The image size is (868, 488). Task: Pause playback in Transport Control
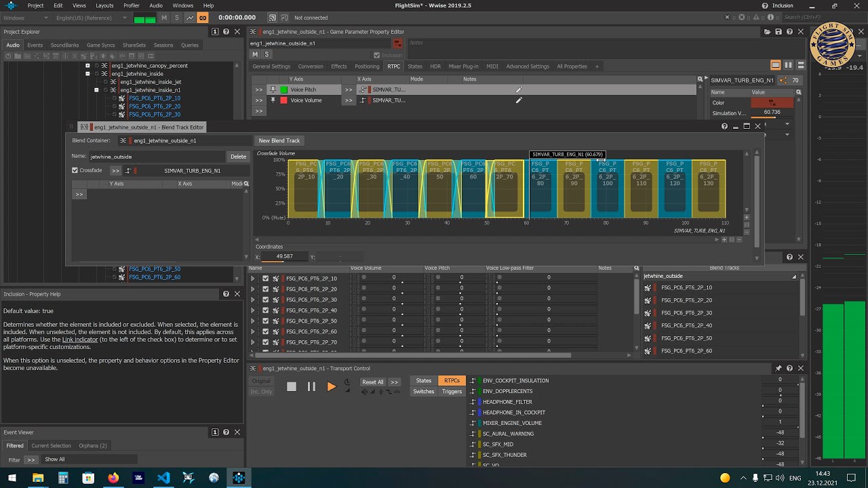pyautogui.click(x=311, y=386)
